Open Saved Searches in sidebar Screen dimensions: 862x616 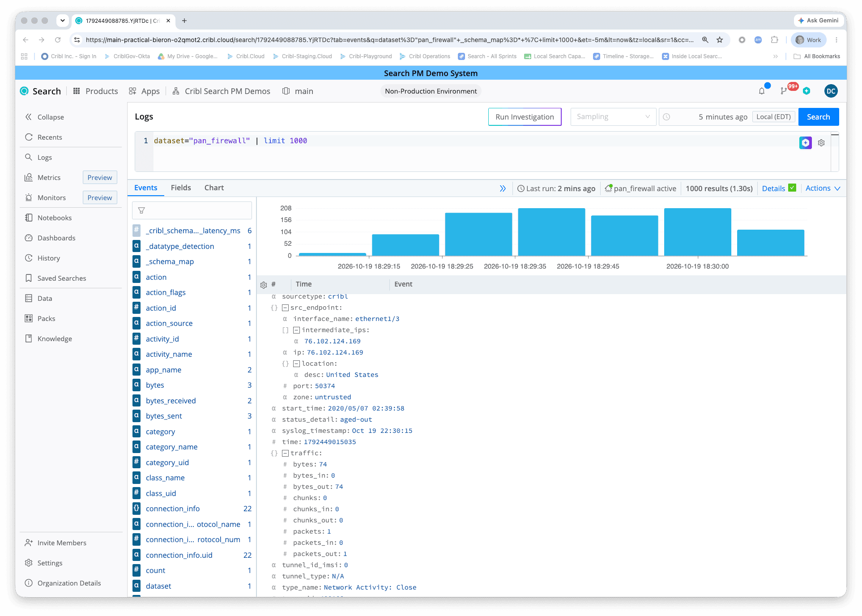click(x=55, y=278)
